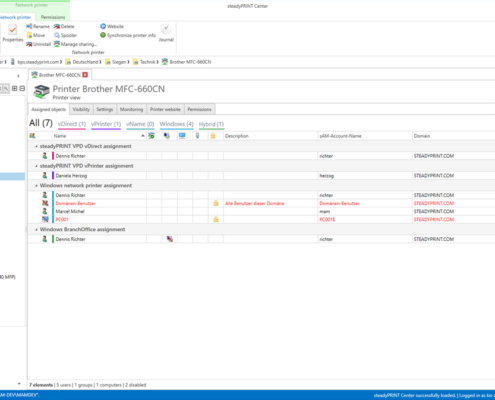The image size is (495, 400).
Task: Open the Monitoring tab
Action: tap(131, 109)
